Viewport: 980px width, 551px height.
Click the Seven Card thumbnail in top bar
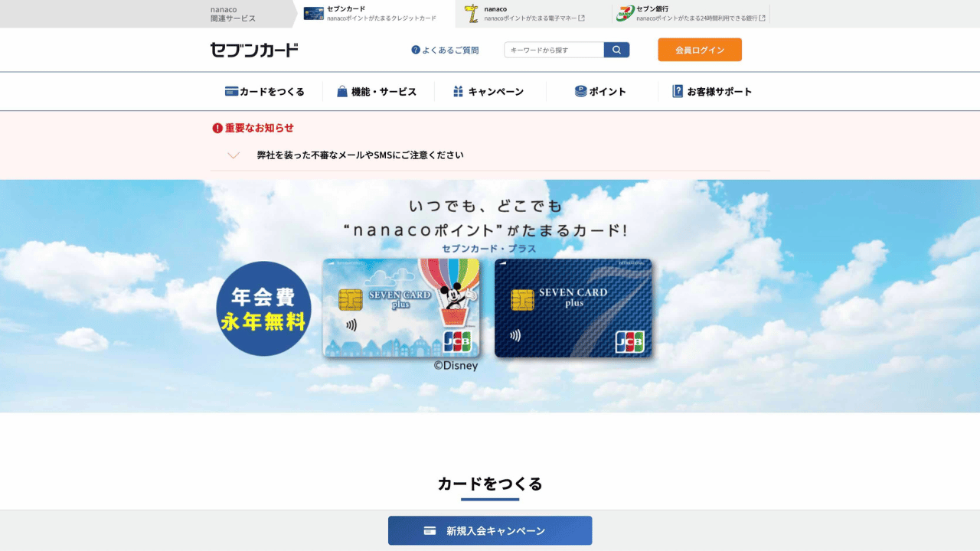[x=314, y=13]
